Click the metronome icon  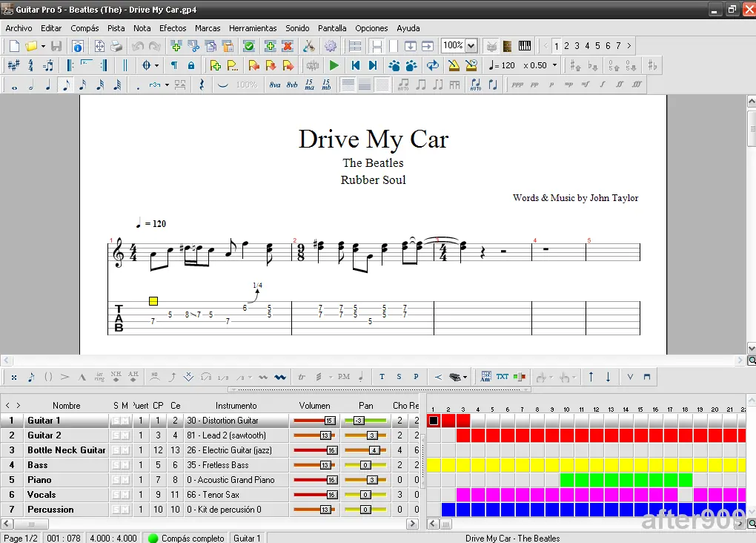pos(454,65)
